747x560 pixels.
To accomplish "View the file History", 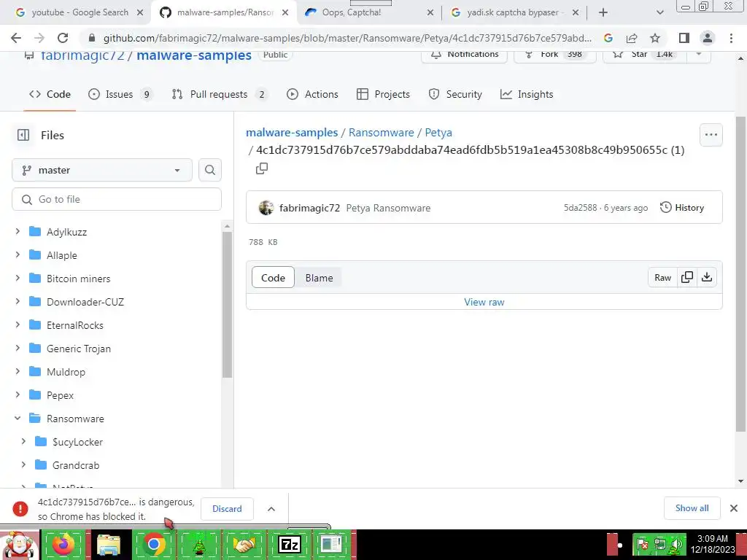I will pyautogui.click(x=682, y=208).
